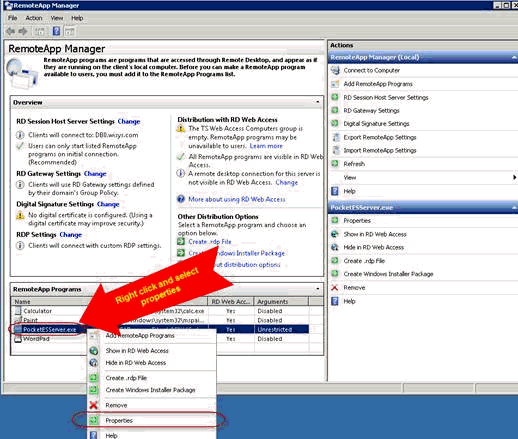518x439 pixels.
Task: Collapse the RemoteApp Programs section
Action: [318, 288]
